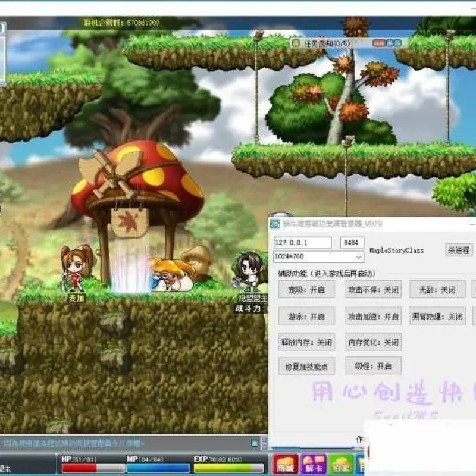Toggle the 内存优化 memory optimization option
The height and width of the screenshot is (476, 476).
click(373, 343)
